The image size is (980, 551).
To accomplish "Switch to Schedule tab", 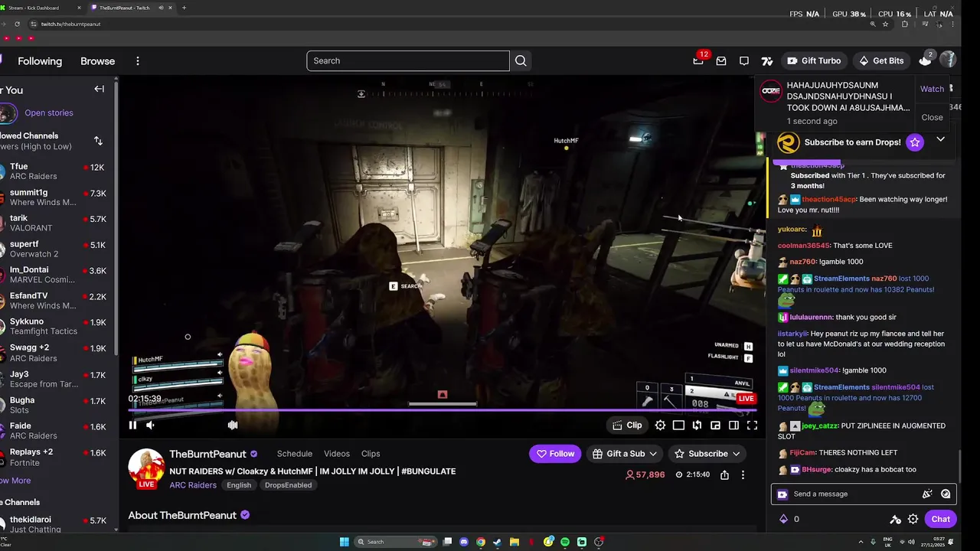I will 295,454.
